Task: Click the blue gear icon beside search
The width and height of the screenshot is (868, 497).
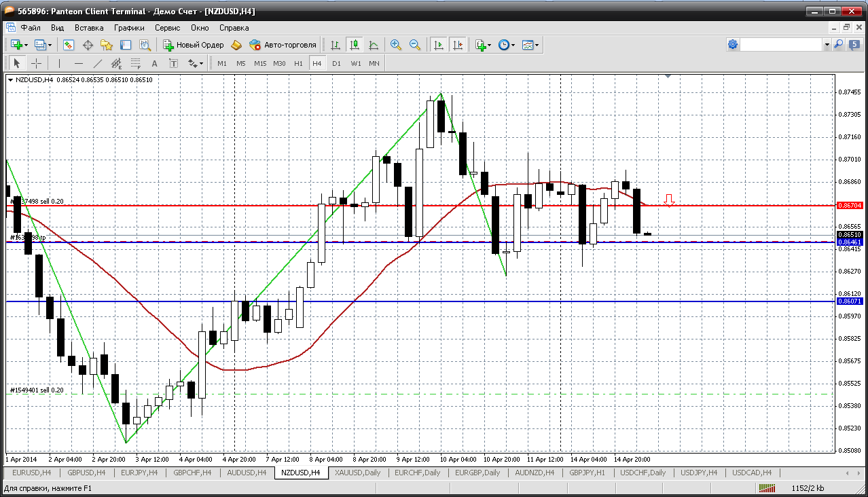Action: pyautogui.click(x=733, y=45)
